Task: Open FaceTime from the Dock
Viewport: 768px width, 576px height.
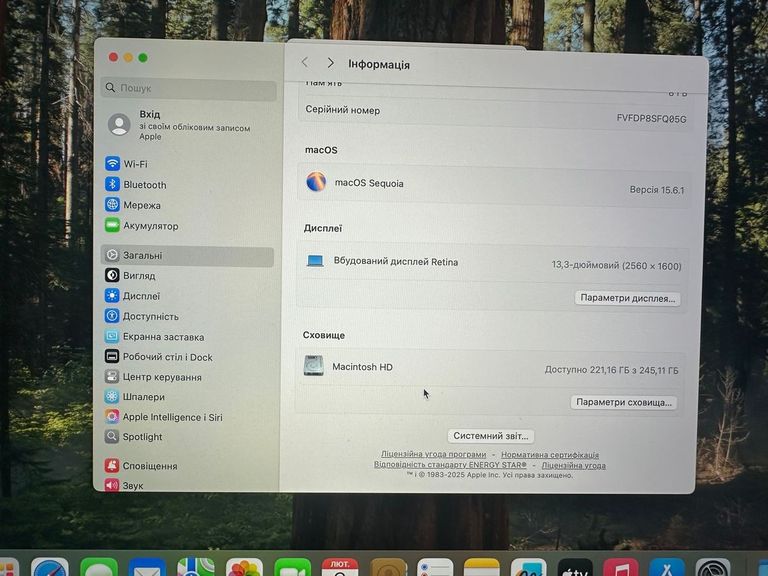Action: point(293,568)
